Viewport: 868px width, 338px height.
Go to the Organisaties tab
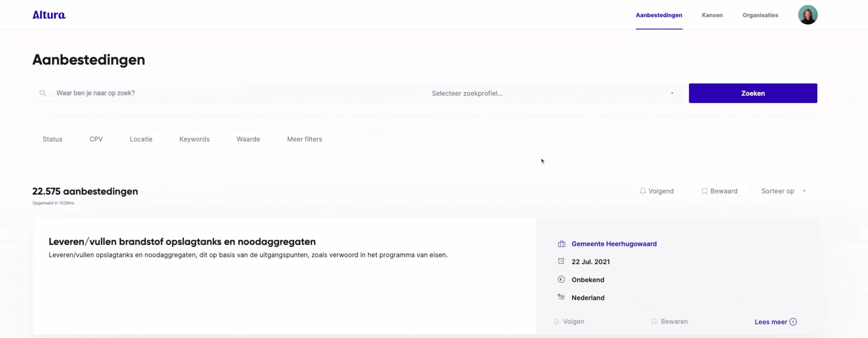pyautogui.click(x=760, y=15)
